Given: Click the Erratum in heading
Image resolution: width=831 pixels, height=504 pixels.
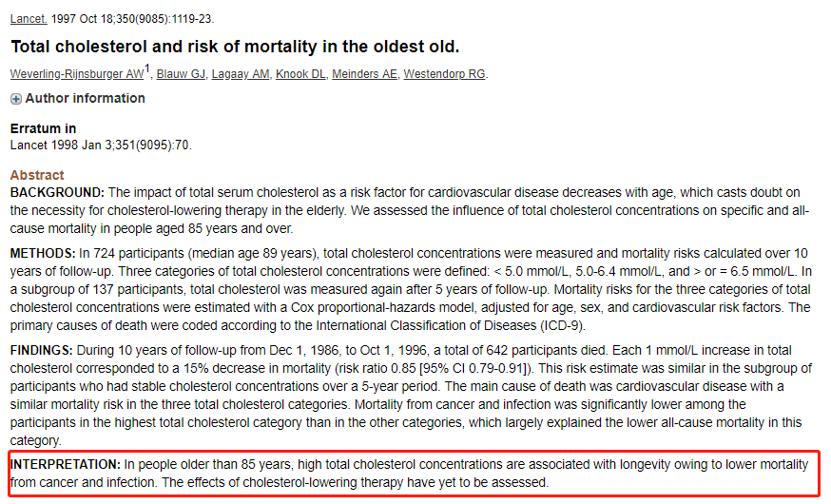Looking at the screenshot, I should [x=43, y=128].
